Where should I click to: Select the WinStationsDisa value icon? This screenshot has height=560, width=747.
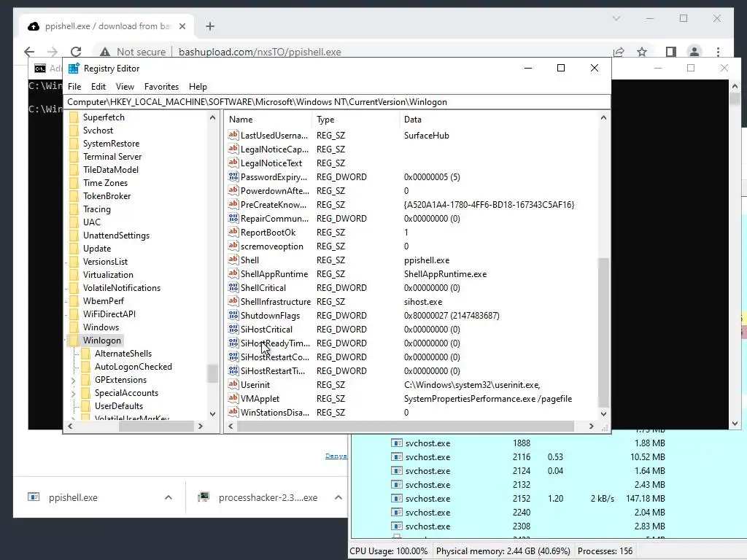click(233, 412)
